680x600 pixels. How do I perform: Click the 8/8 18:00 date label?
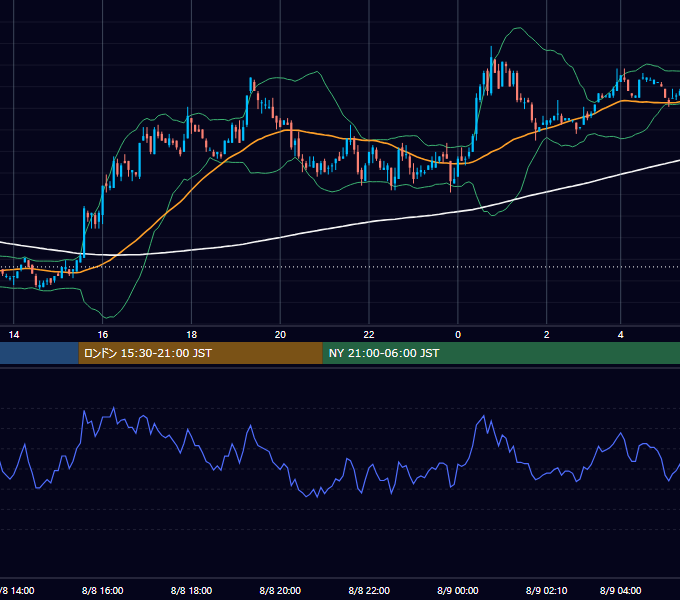coord(191,590)
